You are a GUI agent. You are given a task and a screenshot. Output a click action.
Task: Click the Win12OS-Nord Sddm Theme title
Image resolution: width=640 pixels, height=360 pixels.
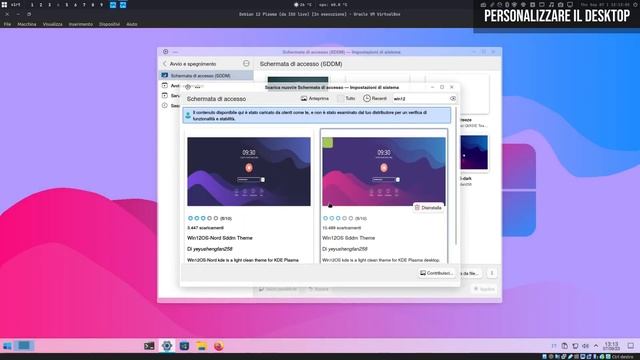(220, 238)
